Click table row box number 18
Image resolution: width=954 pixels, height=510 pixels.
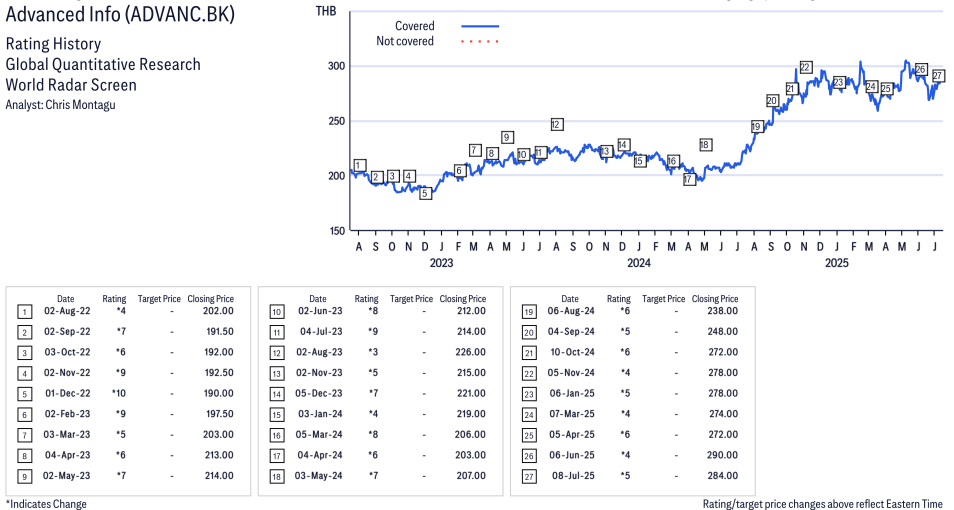pos(276,477)
